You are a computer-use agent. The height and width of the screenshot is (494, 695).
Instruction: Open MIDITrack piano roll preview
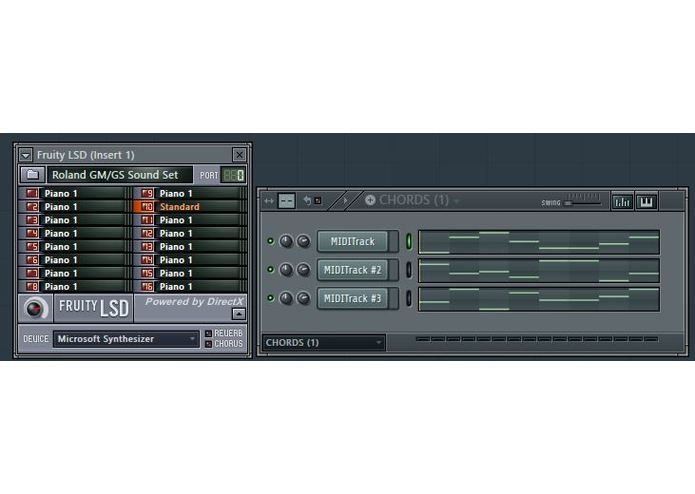pos(539,242)
